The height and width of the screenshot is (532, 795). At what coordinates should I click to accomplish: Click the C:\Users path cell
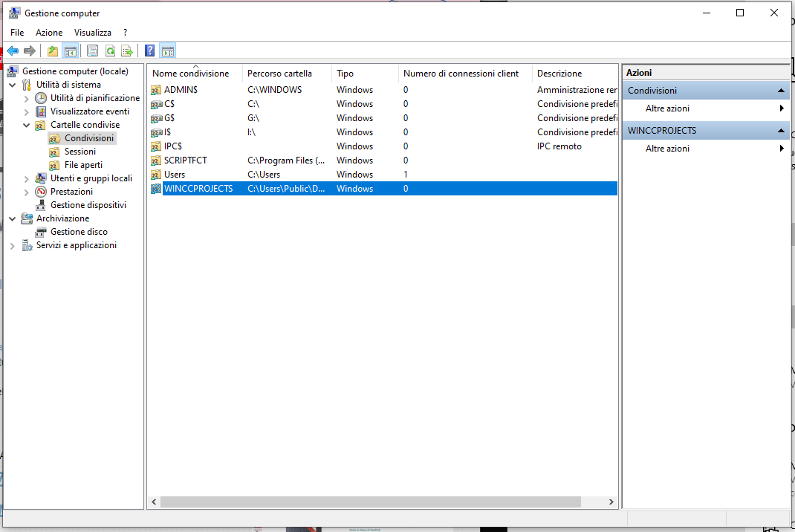tap(264, 175)
